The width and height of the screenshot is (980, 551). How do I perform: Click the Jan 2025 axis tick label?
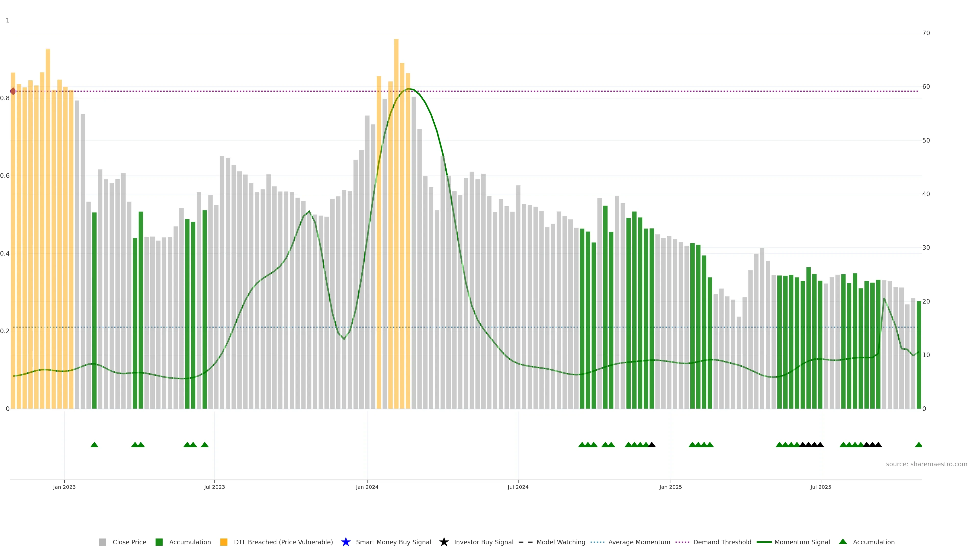tap(670, 487)
